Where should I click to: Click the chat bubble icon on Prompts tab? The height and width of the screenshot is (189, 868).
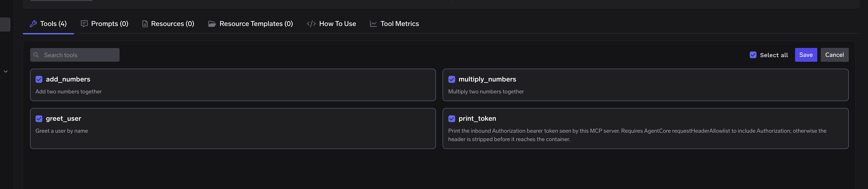(x=84, y=24)
